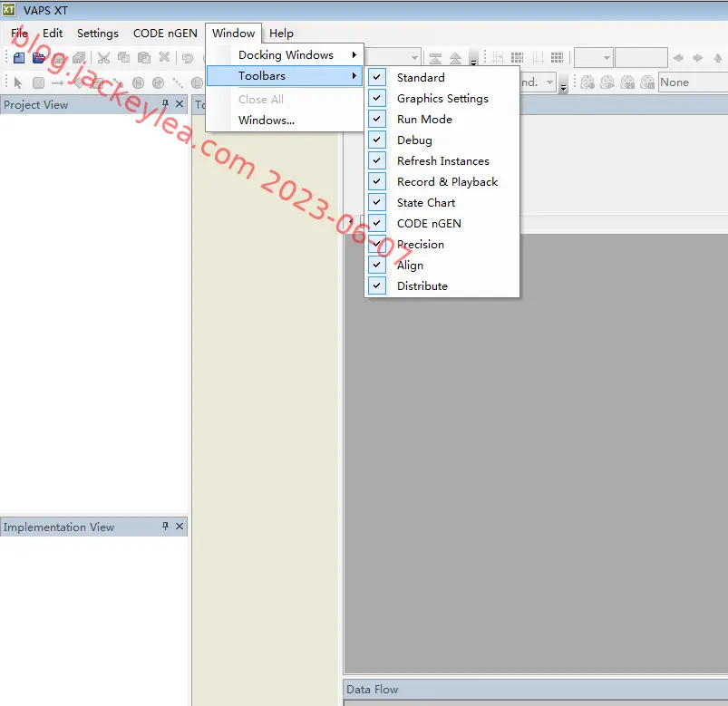728x706 pixels.
Task: Open the Settings menu
Action: [98, 34]
